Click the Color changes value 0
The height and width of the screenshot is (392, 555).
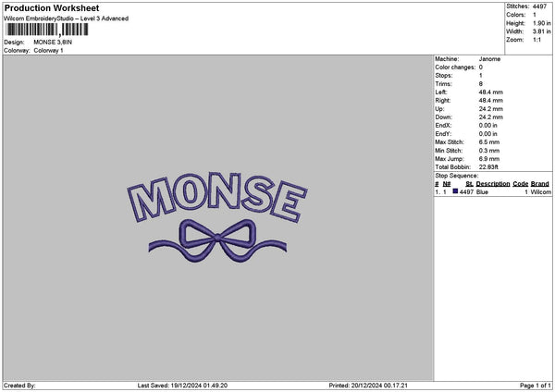pos(481,67)
